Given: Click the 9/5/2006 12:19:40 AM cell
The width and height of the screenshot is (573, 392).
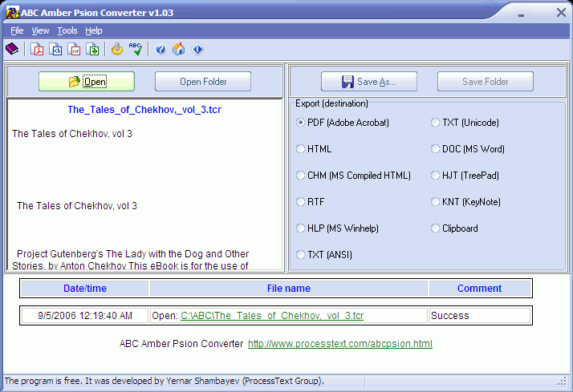Looking at the screenshot, I should coord(85,316).
